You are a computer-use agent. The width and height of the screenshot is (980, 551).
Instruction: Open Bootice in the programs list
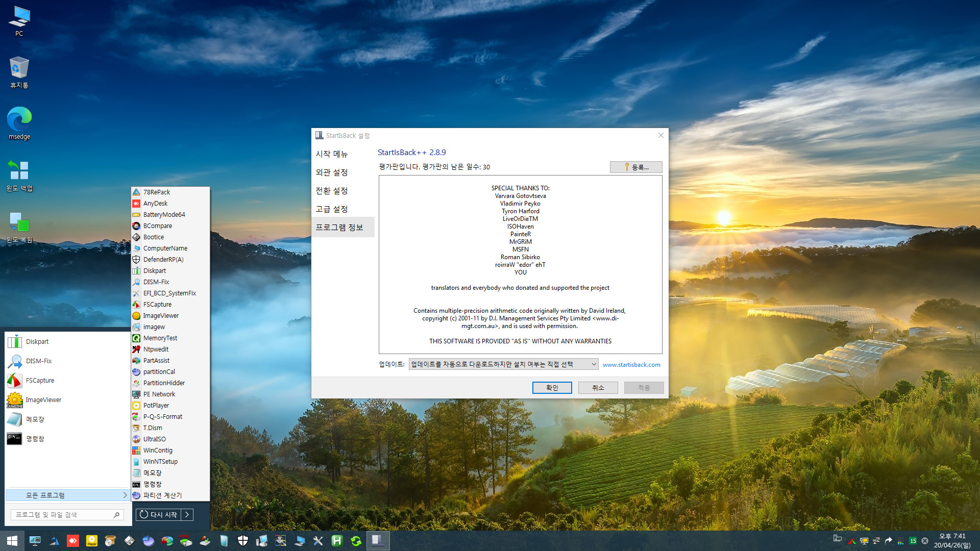[x=170, y=237]
